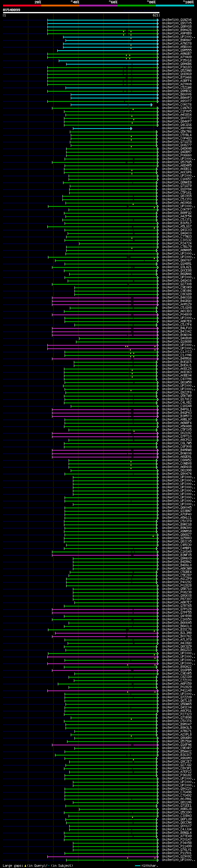Select hit UniRef100_Q66T67
This screenshot has width=197, height=868.
[x=177, y=260]
